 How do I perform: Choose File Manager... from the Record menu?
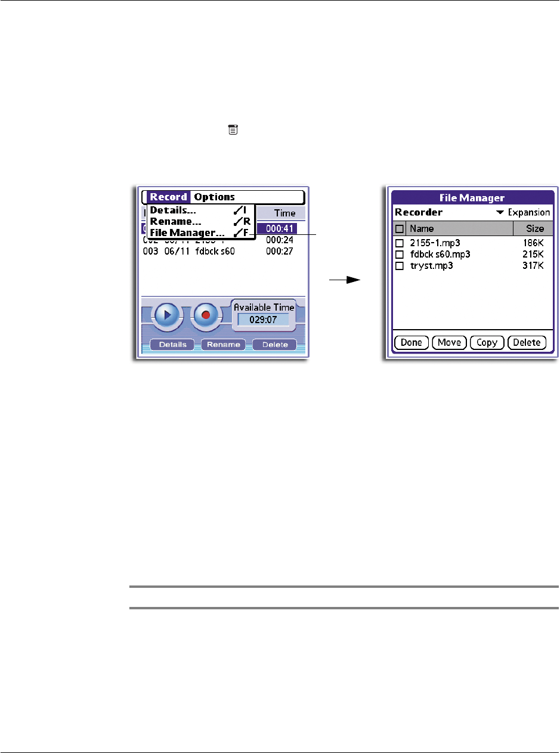point(201,233)
